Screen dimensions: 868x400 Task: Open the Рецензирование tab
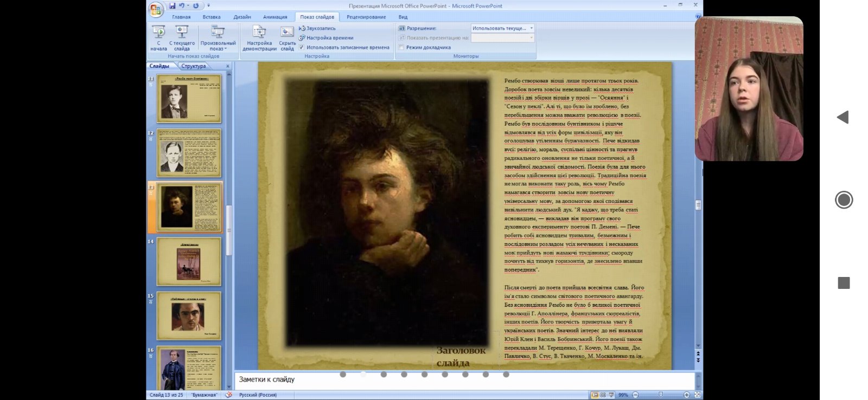(x=366, y=17)
